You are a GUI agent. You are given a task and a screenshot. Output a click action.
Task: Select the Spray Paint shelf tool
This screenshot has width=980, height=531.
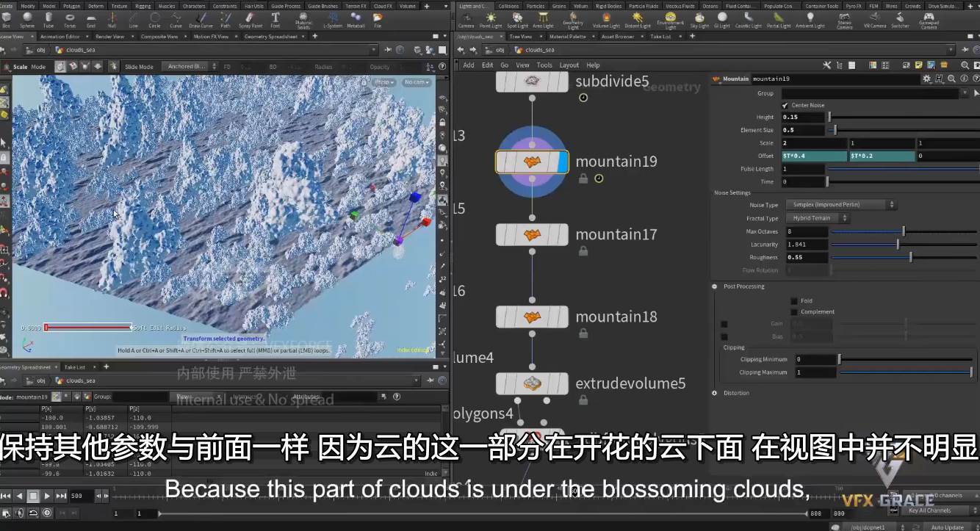[251, 19]
